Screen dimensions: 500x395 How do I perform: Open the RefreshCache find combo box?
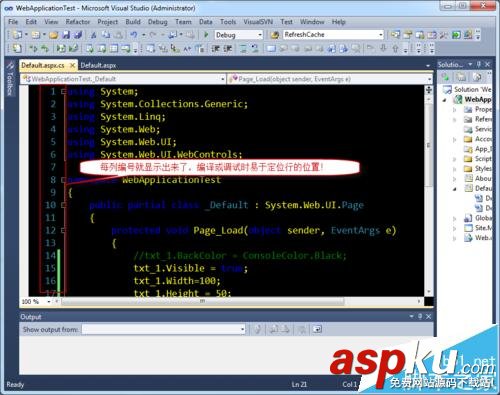pos(381,35)
